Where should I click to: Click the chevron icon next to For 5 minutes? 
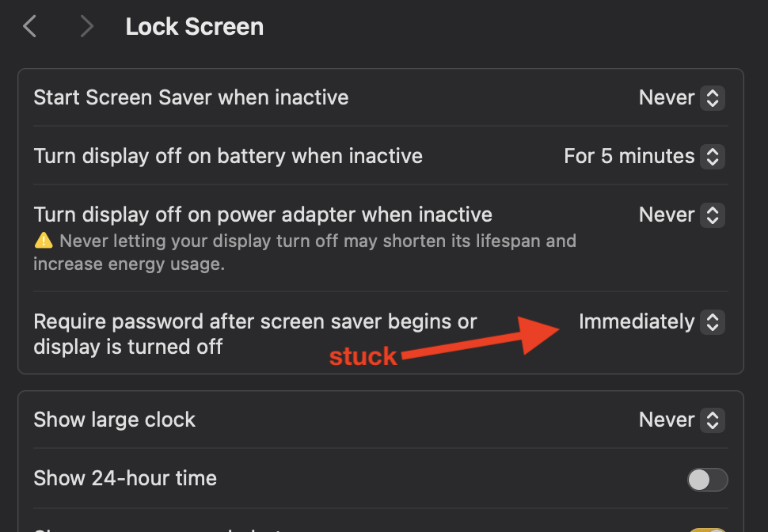[x=713, y=156]
